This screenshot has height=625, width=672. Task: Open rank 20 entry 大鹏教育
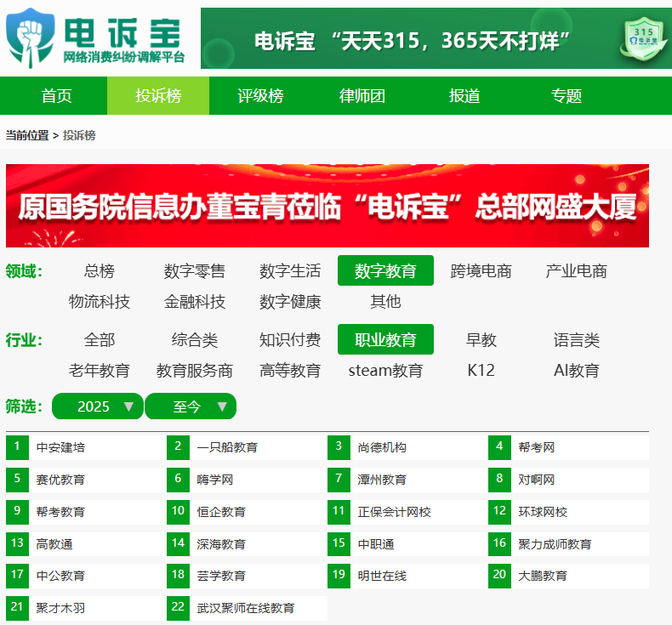543,576
